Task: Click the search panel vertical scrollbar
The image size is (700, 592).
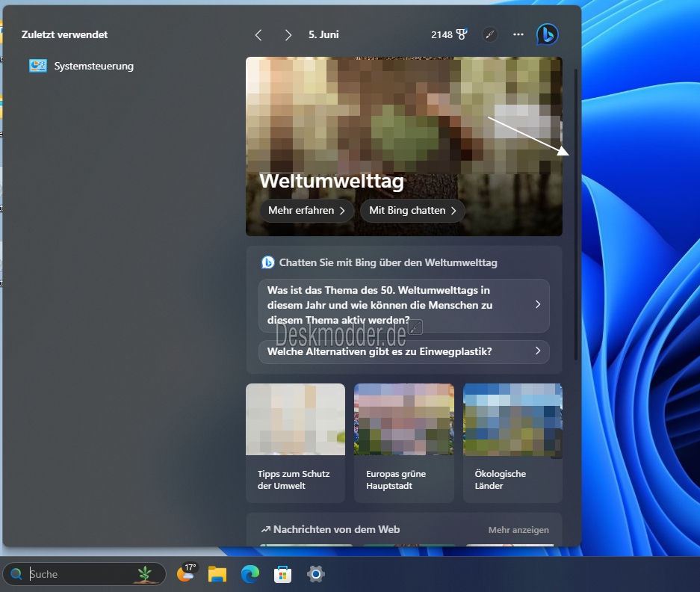Action: coord(576,215)
